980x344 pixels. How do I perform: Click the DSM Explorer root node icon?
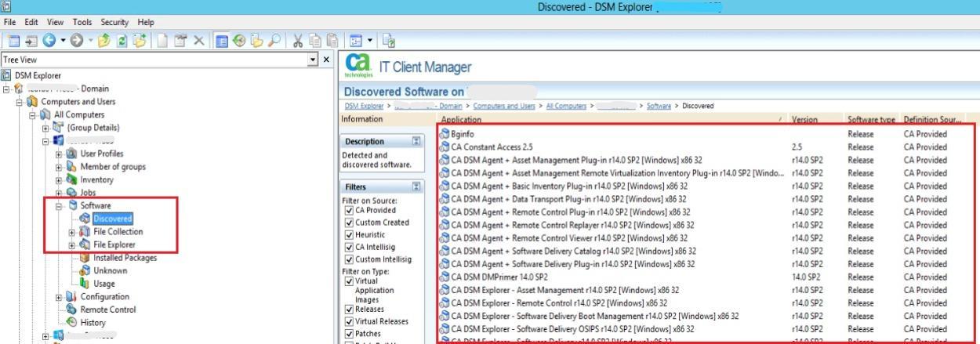point(8,75)
